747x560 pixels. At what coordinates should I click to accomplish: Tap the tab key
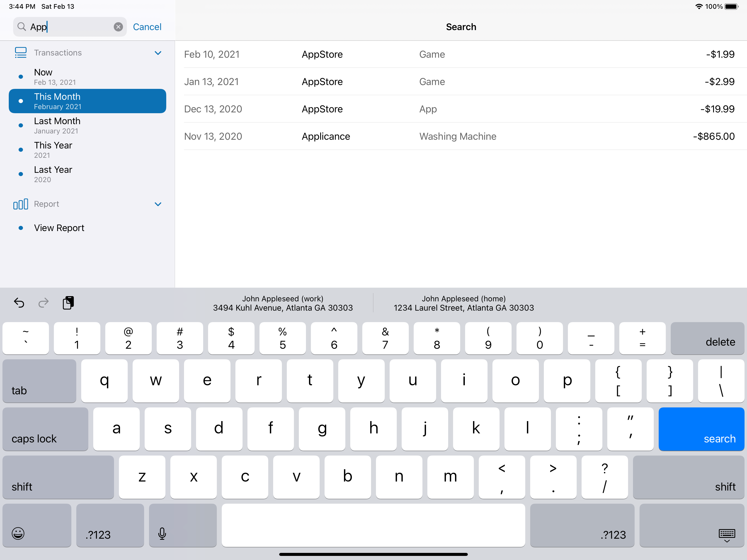click(x=39, y=381)
